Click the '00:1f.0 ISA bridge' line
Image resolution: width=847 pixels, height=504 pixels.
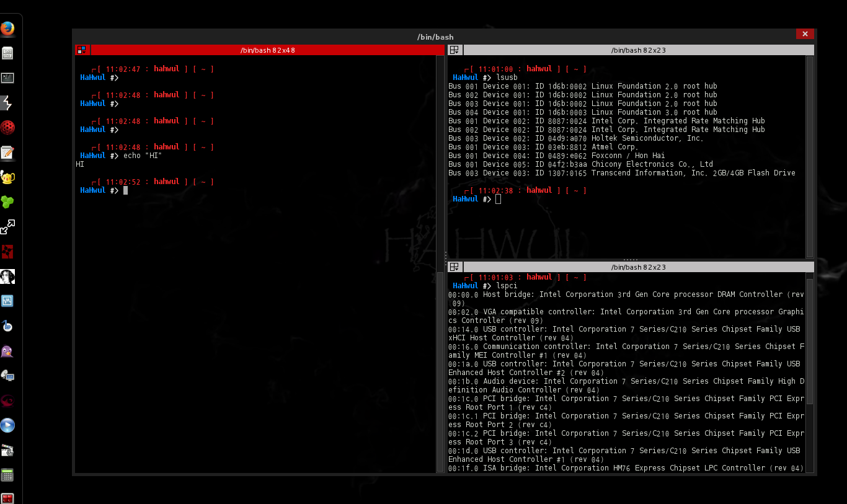point(626,468)
